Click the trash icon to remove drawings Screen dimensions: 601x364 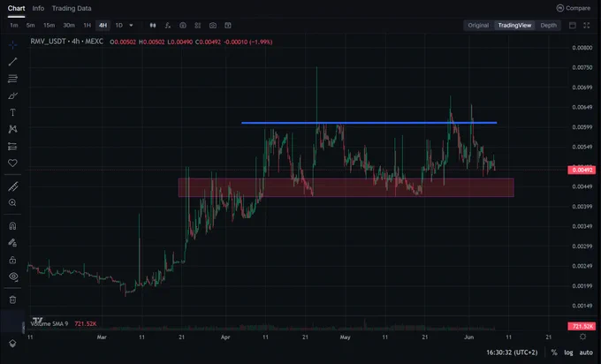click(x=12, y=300)
